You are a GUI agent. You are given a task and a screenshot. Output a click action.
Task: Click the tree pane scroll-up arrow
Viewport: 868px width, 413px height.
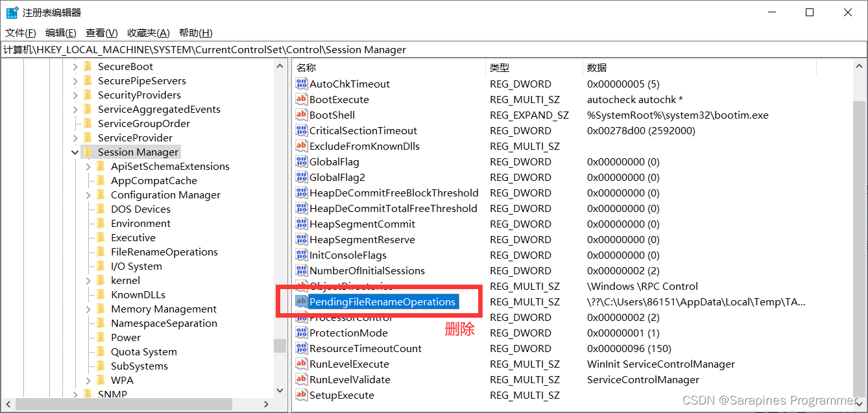(280, 66)
